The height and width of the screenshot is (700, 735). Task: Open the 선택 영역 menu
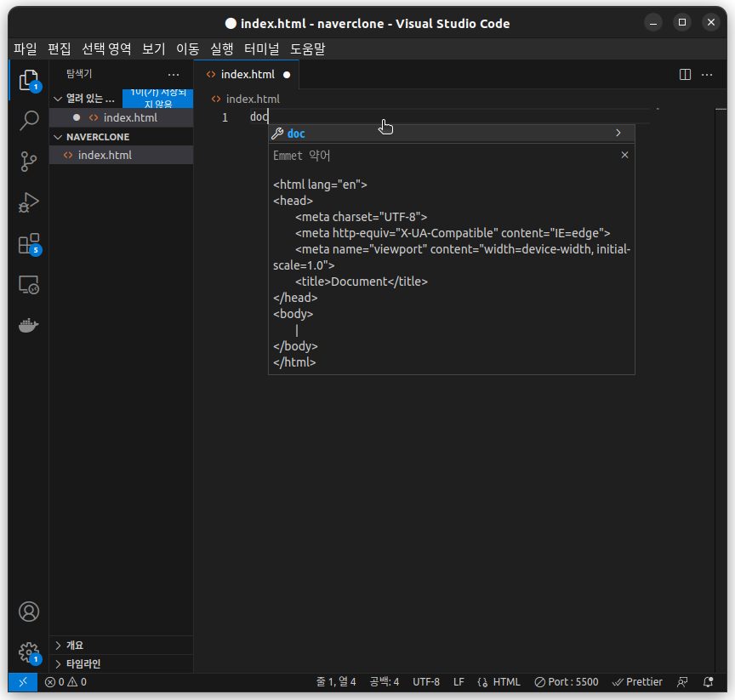(106, 48)
